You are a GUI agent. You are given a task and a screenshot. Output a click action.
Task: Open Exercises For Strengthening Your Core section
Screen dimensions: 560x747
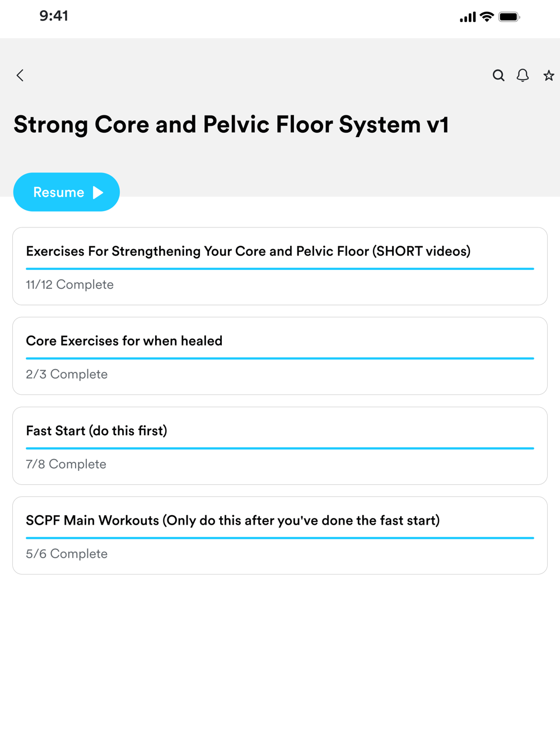tap(248, 251)
